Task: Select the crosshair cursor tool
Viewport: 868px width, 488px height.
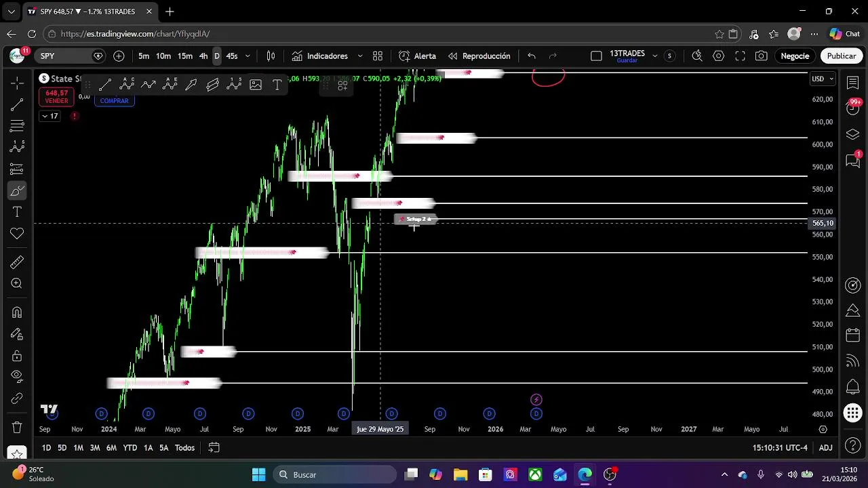Action: coord(17,83)
